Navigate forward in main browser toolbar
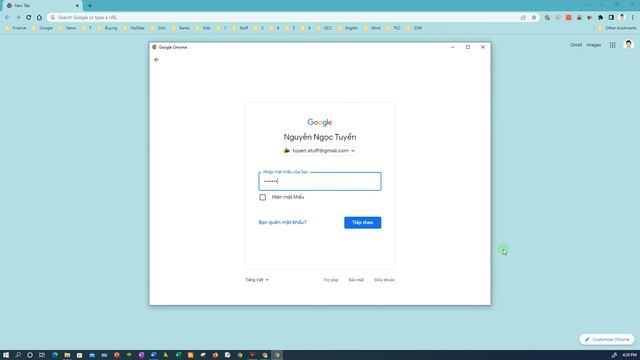This screenshot has width=640, height=360. click(18, 18)
